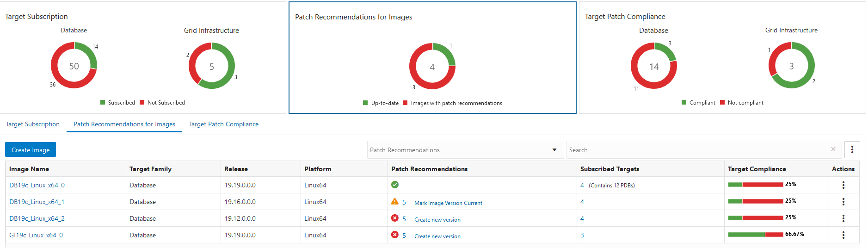Open actions menu for DB19c_Linux_x64_1 row
The image size is (868, 248).
tap(843, 202)
